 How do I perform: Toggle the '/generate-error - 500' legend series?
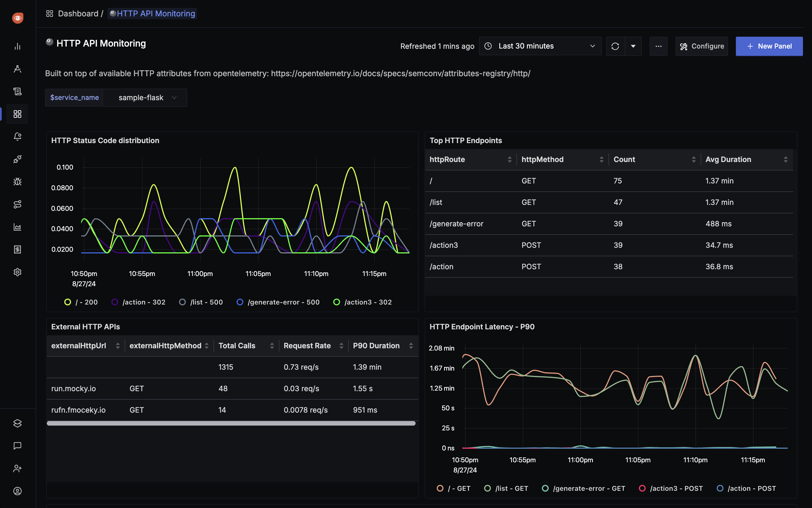click(278, 302)
